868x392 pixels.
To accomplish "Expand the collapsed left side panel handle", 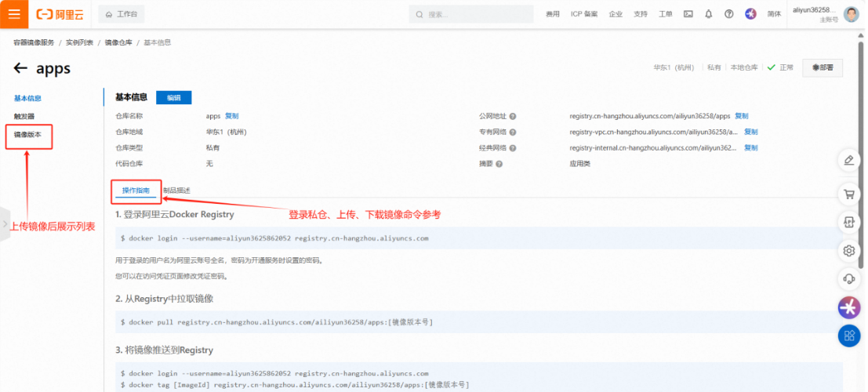I will click(5, 224).
